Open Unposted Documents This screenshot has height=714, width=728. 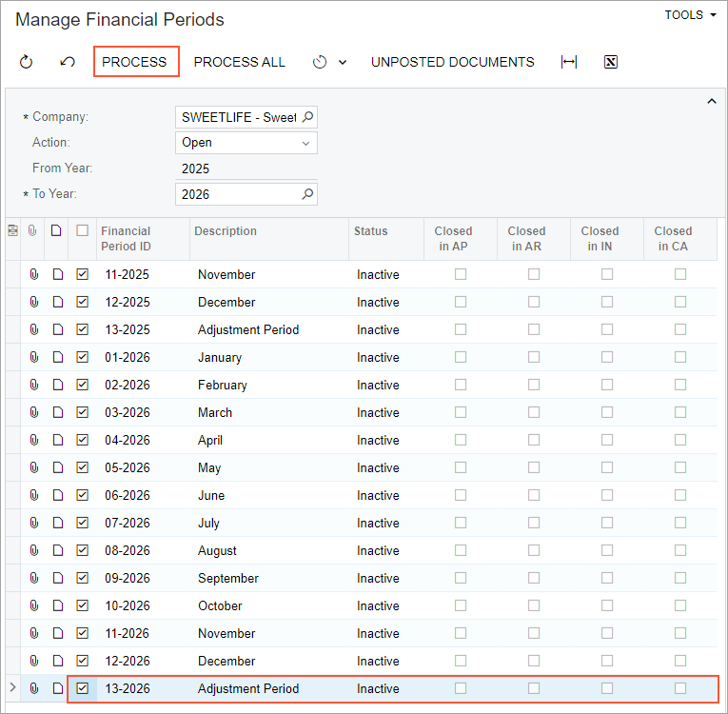coord(452,62)
